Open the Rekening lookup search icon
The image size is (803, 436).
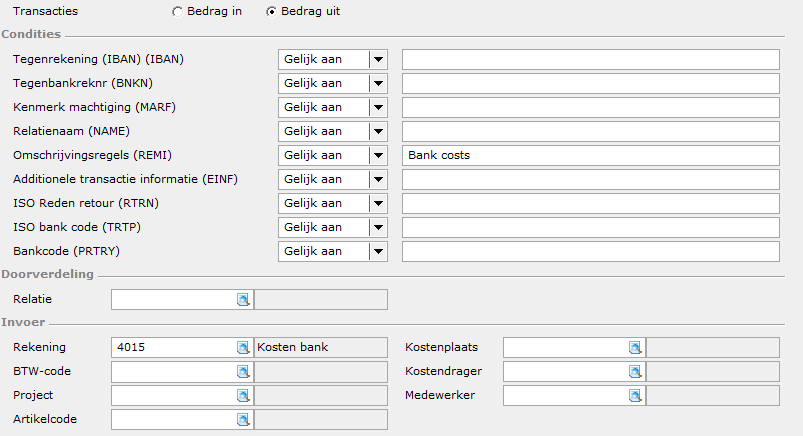click(243, 348)
